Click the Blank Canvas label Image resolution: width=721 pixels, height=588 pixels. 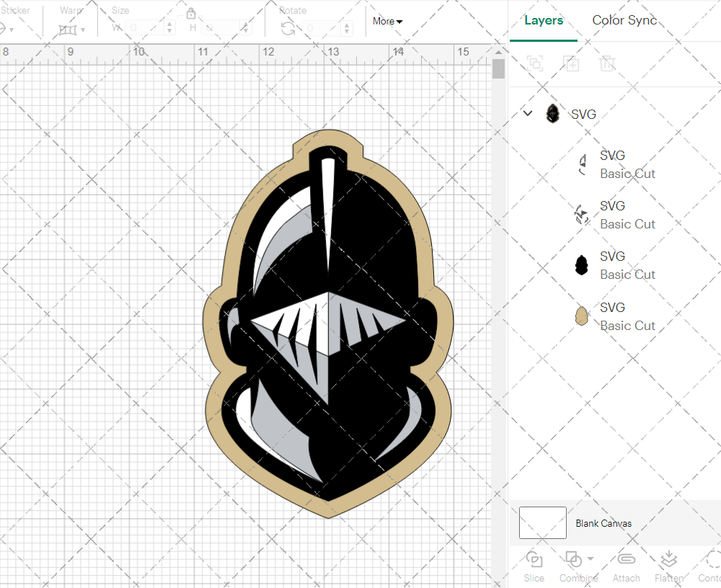tap(603, 523)
